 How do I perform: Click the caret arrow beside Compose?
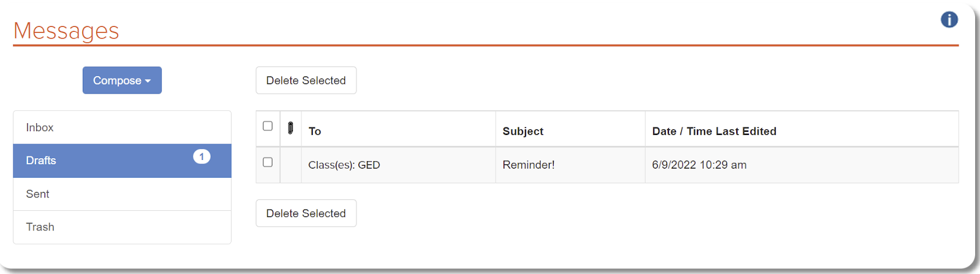click(x=148, y=81)
